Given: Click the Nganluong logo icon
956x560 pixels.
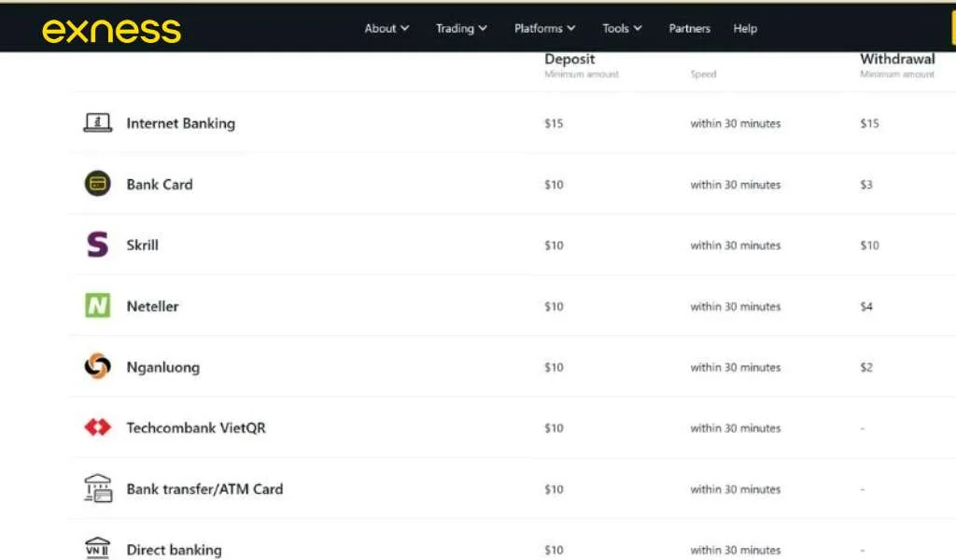Looking at the screenshot, I should pyautogui.click(x=97, y=367).
